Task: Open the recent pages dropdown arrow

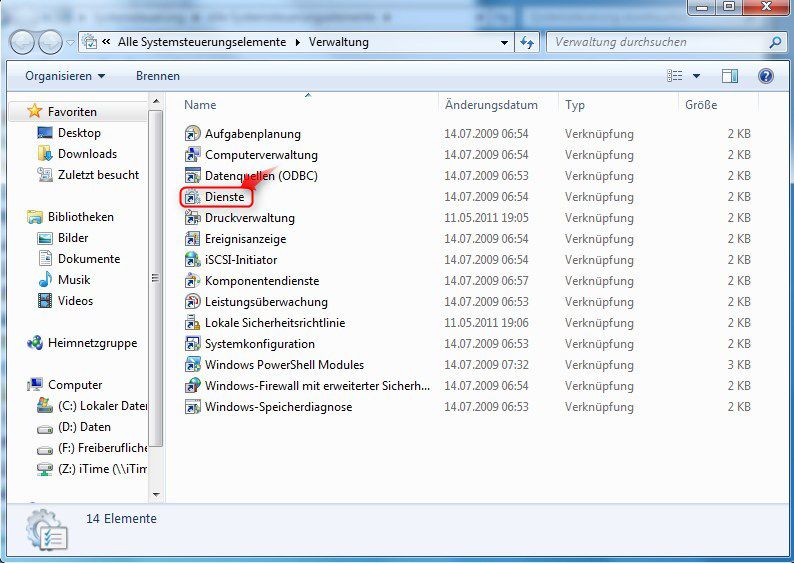Action: [x=70, y=43]
